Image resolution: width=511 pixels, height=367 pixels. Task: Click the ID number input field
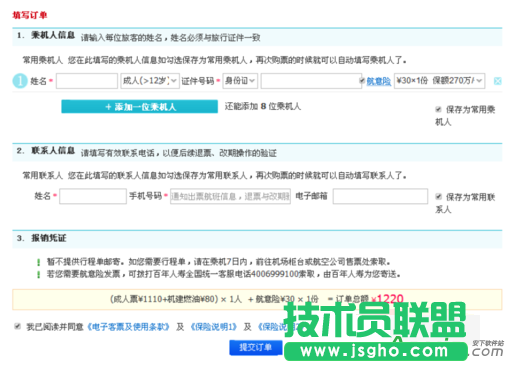(311, 81)
